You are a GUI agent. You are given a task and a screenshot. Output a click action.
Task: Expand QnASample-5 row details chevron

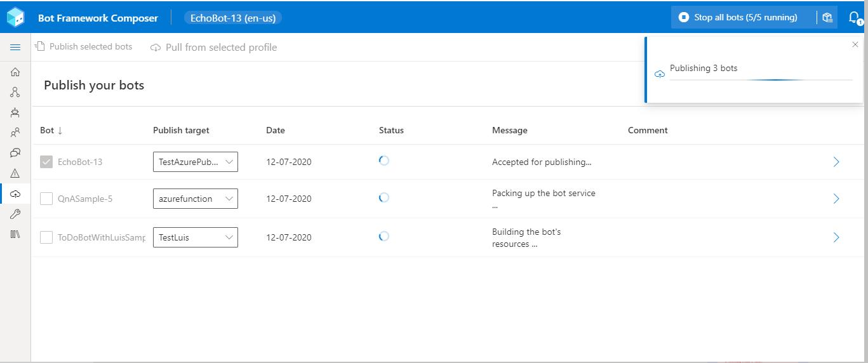coord(836,199)
